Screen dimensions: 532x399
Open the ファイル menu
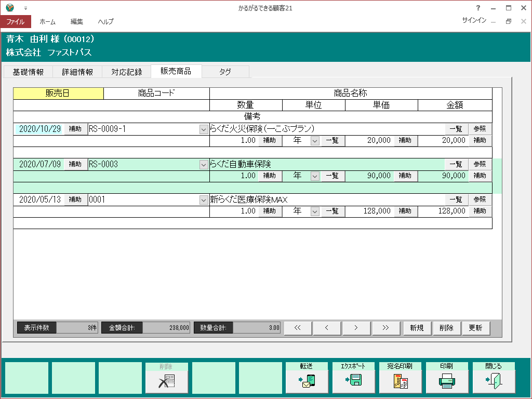click(16, 22)
